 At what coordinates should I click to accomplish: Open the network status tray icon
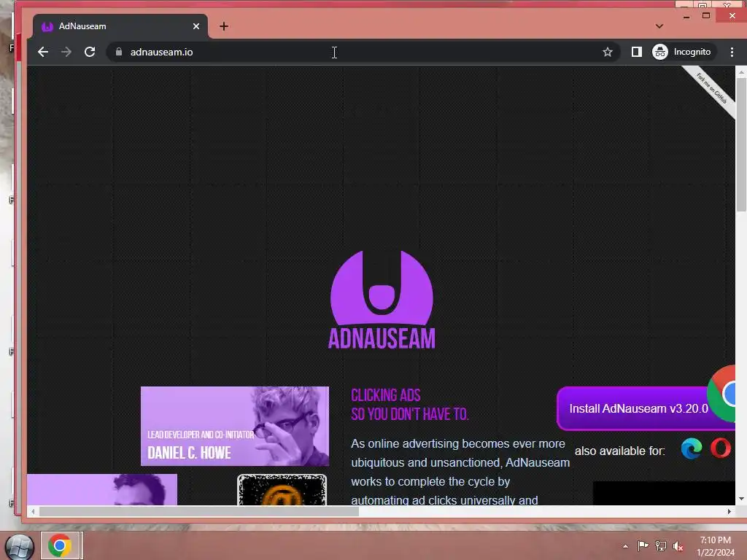click(661, 545)
